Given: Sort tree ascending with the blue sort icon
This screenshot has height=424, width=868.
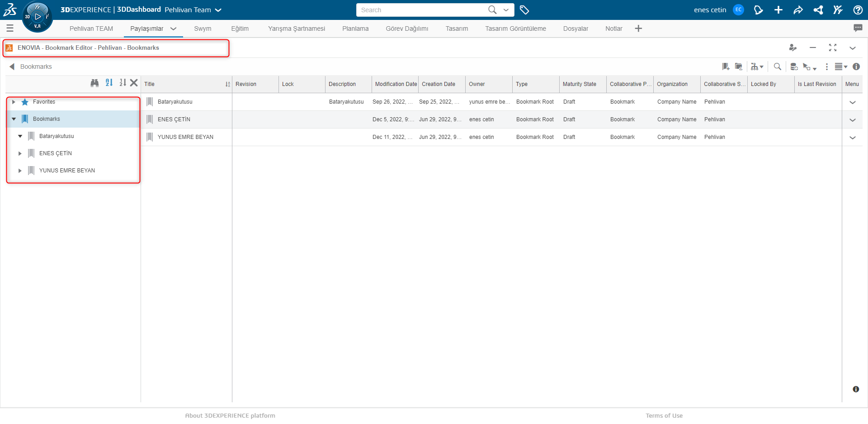Looking at the screenshot, I should pos(109,82).
